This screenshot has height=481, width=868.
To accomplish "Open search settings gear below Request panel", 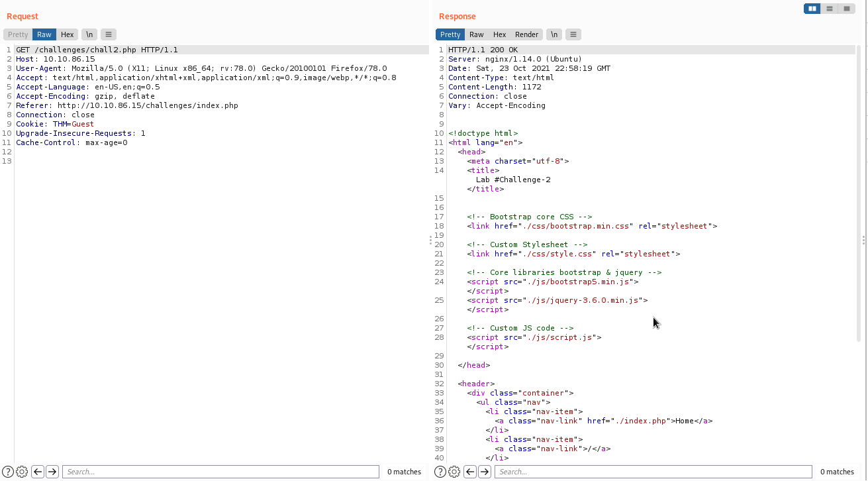I will click(x=22, y=472).
